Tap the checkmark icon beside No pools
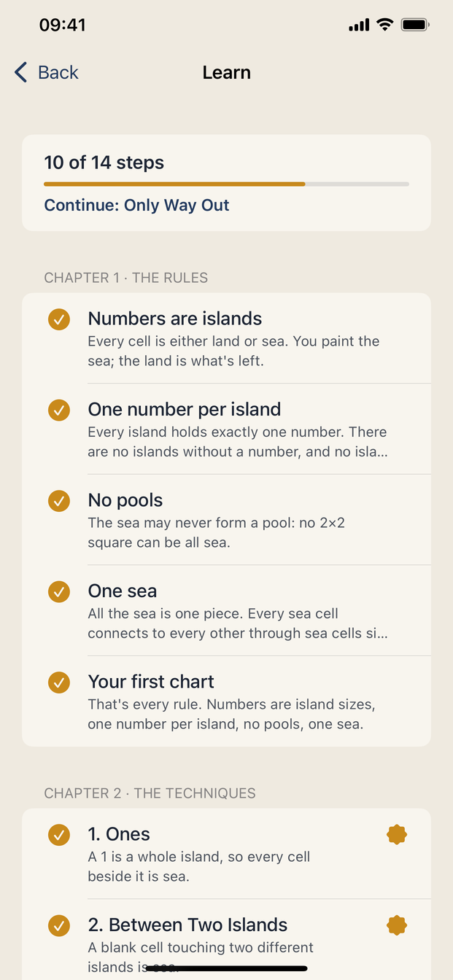453x980 pixels. point(59,501)
